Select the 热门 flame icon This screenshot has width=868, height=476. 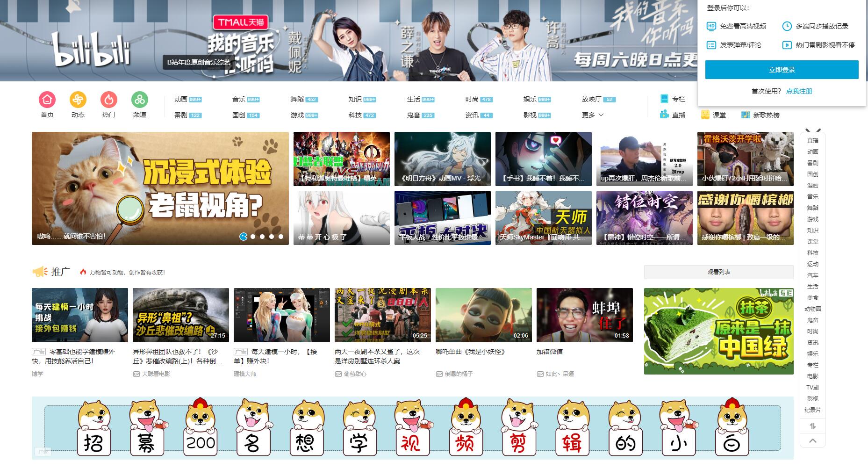click(109, 99)
